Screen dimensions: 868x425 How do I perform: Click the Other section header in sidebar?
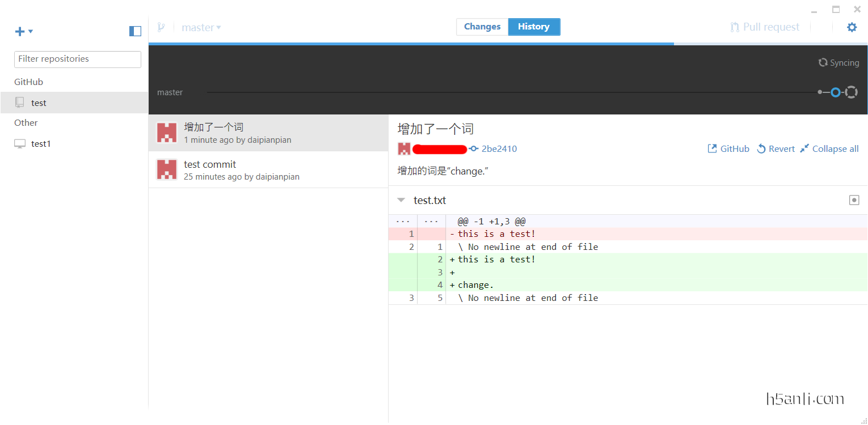coord(26,123)
